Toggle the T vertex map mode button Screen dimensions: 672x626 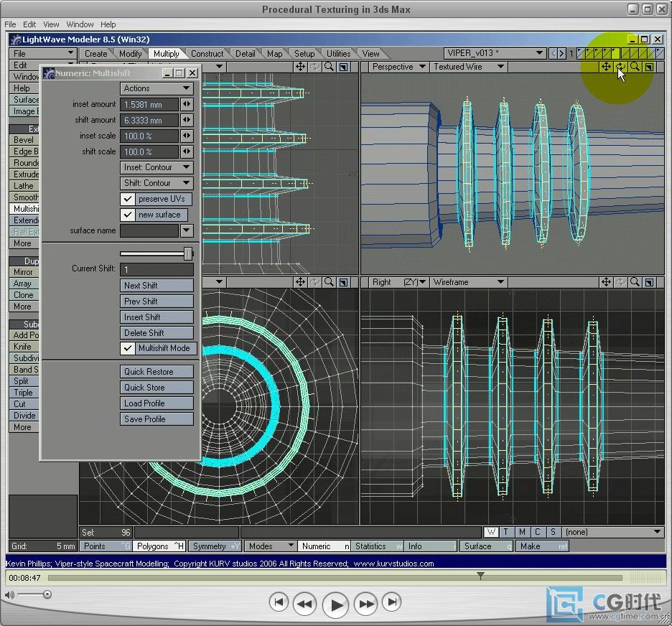pyautogui.click(x=506, y=532)
